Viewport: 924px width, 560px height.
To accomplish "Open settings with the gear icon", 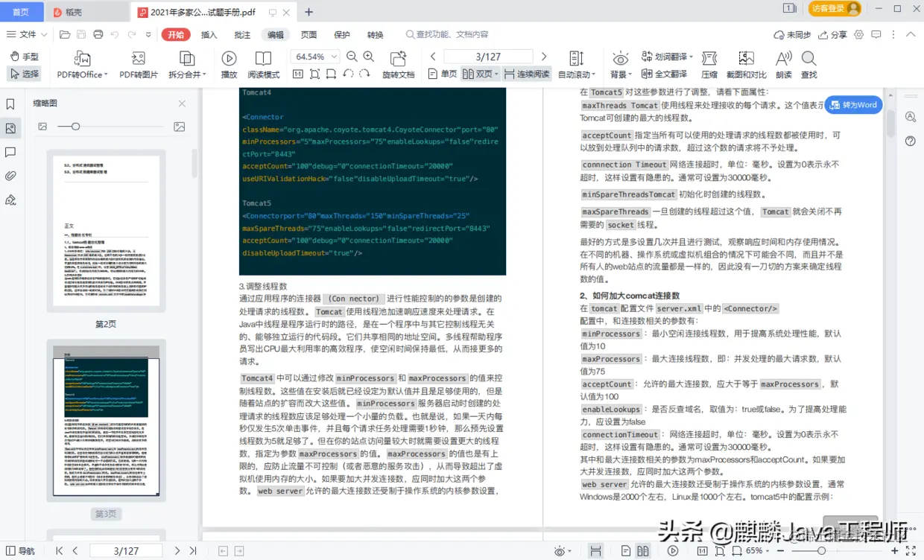I will tap(859, 34).
